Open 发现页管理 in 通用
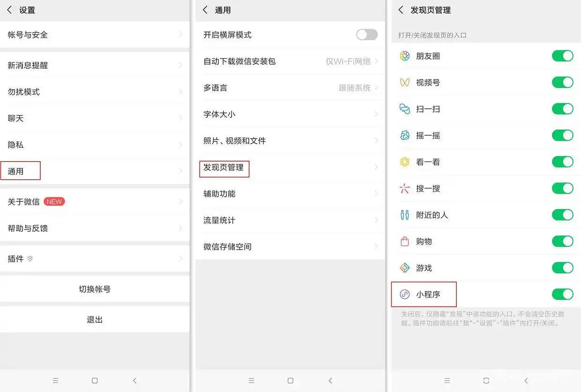This screenshot has width=581, height=392. tap(290, 167)
